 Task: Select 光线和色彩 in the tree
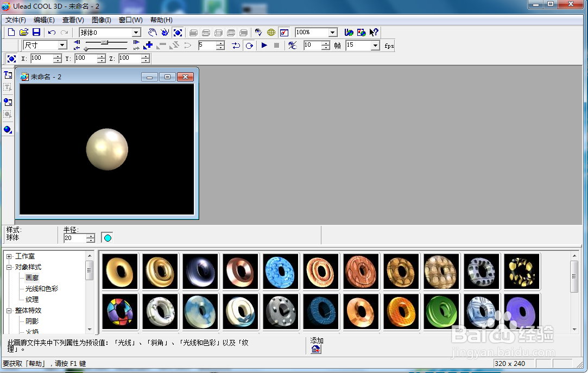point(41,289)
